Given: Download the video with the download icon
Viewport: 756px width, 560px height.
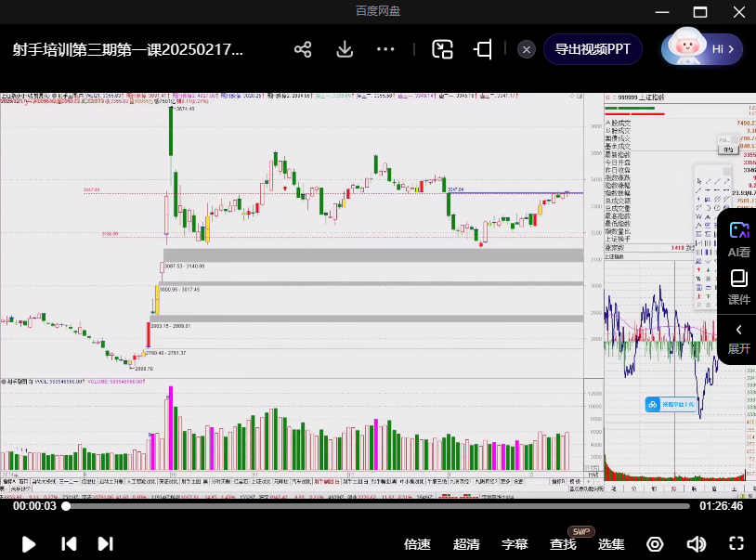Looking at the screenshot, I should pyautogui.click(x=345, y=49).
